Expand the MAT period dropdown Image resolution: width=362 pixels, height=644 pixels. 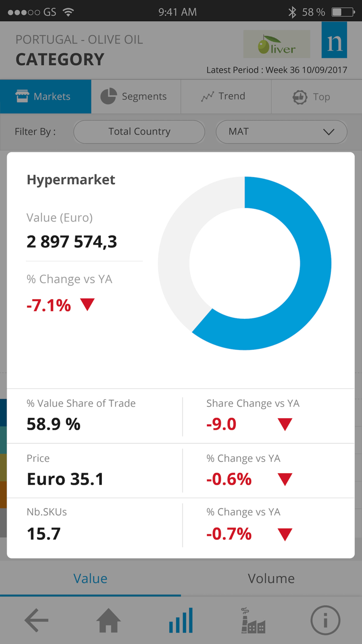281,132
